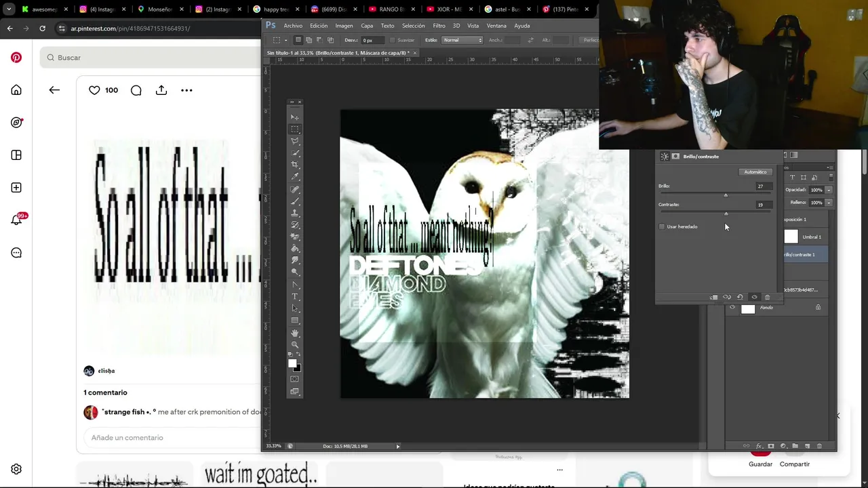Select the Hand tool
The image size is (868, 488).
point(294,333)
